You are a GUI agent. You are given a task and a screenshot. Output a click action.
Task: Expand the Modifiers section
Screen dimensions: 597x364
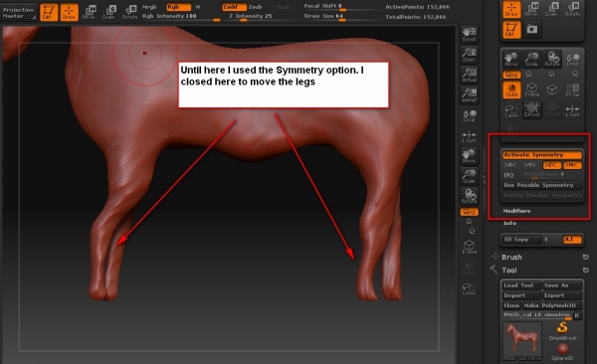tap(516, 211)
